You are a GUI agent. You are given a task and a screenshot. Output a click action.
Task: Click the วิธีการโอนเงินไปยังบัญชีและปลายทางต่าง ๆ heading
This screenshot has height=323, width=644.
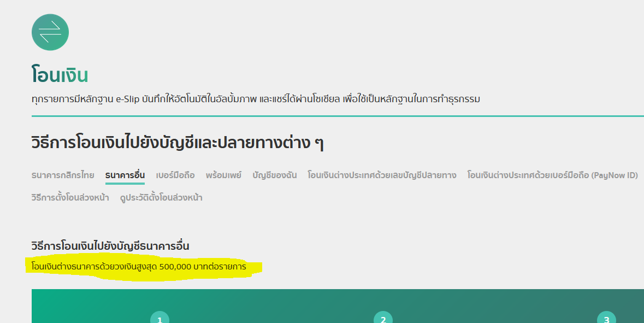click(x=178, y=143)
